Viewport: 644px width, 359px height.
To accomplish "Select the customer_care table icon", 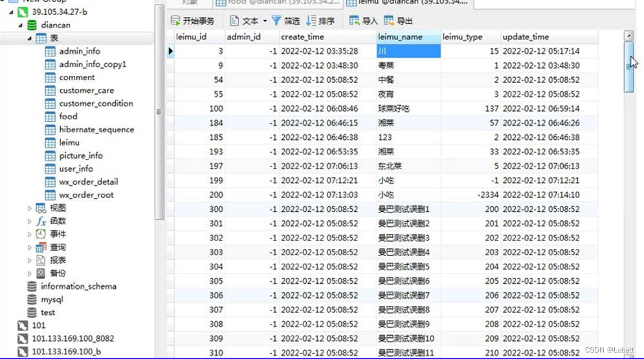I will point(50,91).
